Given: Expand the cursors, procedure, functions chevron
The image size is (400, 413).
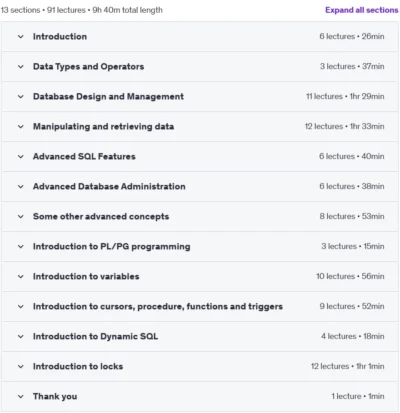Looking at the screenshot, I should tap(21, 307).
